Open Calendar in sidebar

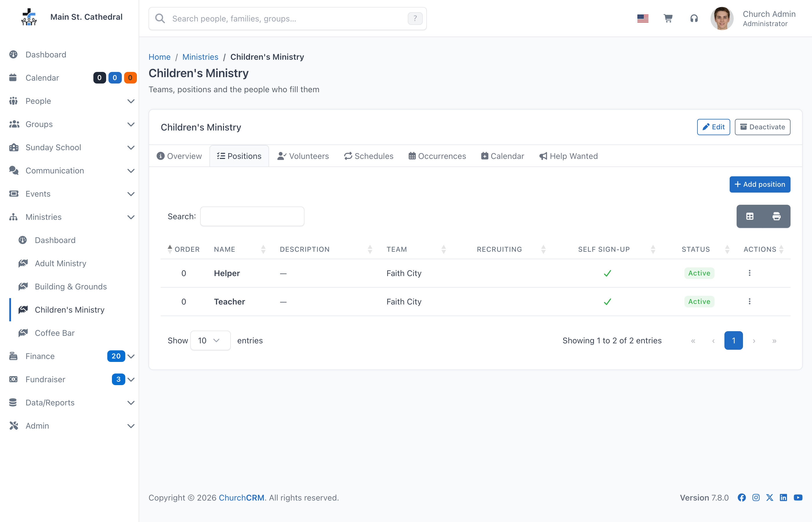tap(69, 78)
